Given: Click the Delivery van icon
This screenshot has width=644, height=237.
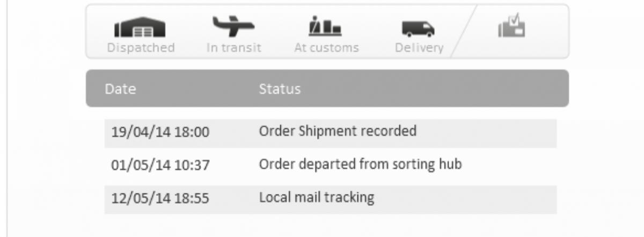Looking at the screenshot, I should click(419, 28).
